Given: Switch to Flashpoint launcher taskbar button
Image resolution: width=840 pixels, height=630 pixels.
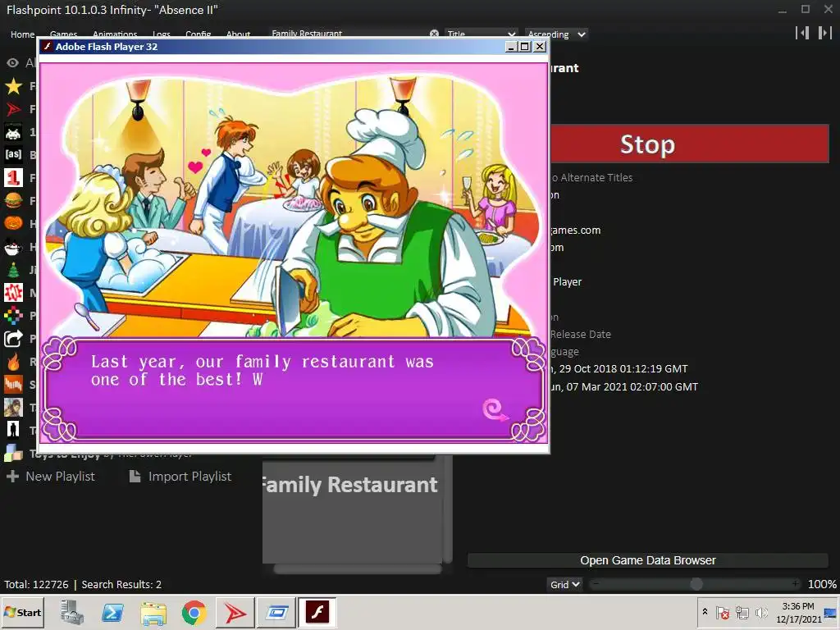Looking at the screenshot, I should point(235,612).
